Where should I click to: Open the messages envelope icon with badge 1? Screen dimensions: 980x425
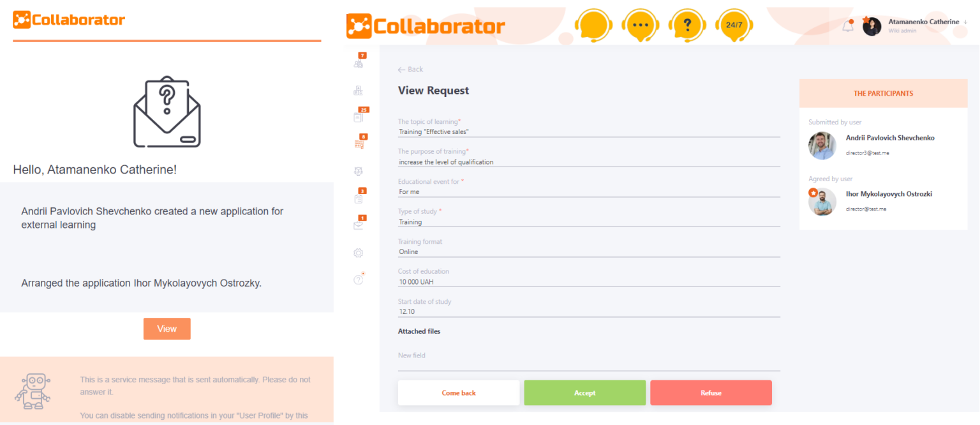tap(358, 224)
